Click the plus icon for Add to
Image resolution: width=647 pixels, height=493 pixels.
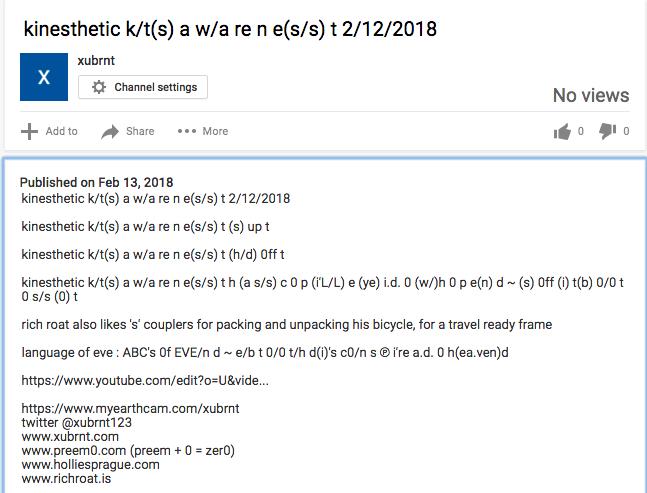[x=29, y=131]
